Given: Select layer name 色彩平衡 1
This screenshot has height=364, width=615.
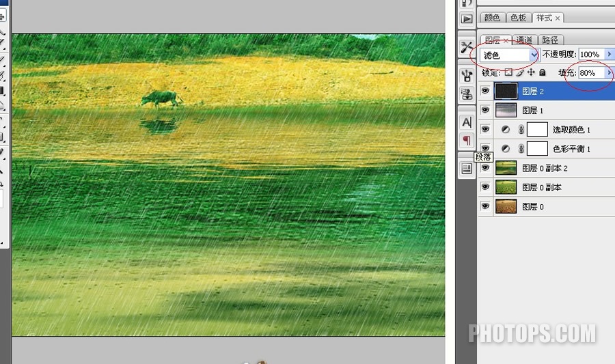Looking at the screenshot, I should pyautogui.click(x=571, y=149).
